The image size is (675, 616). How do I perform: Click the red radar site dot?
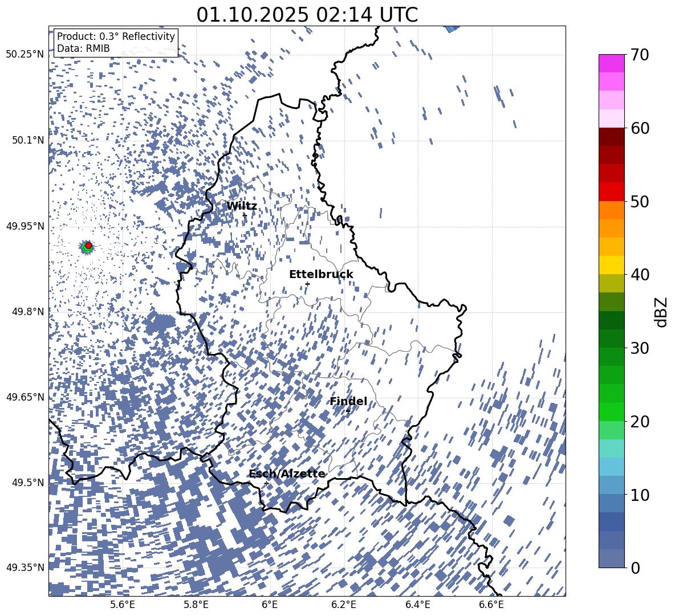pyautogui.click(x=88, y=245)
